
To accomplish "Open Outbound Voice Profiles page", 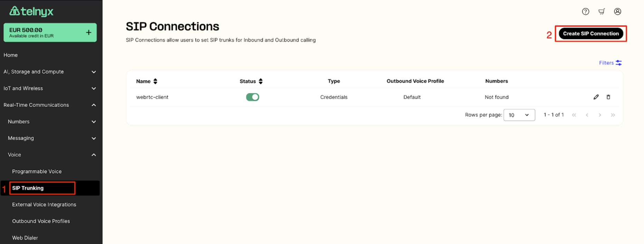I will (x=41, y=221).
